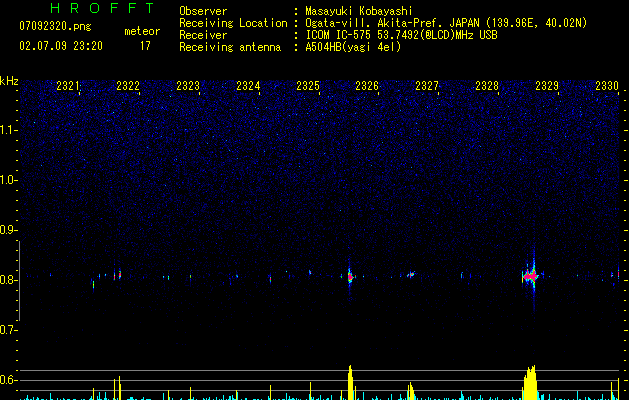Click the meteor count label

coord(142,31)
